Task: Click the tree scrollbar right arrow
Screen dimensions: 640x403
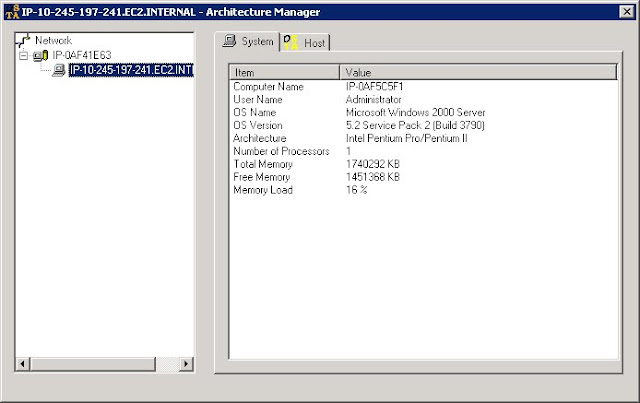Action: click(x=186, y=364)
